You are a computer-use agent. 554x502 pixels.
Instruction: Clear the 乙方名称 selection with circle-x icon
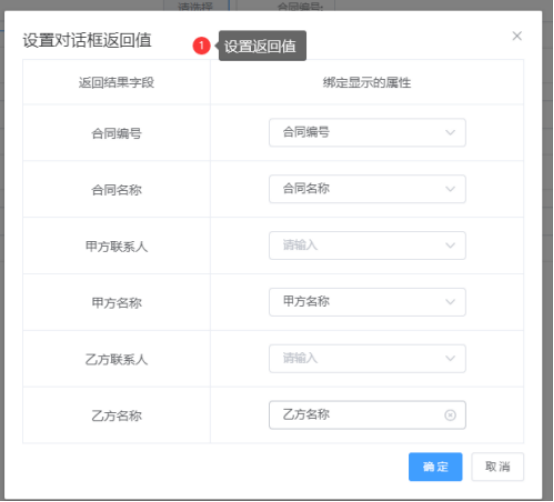click(450, 415)
